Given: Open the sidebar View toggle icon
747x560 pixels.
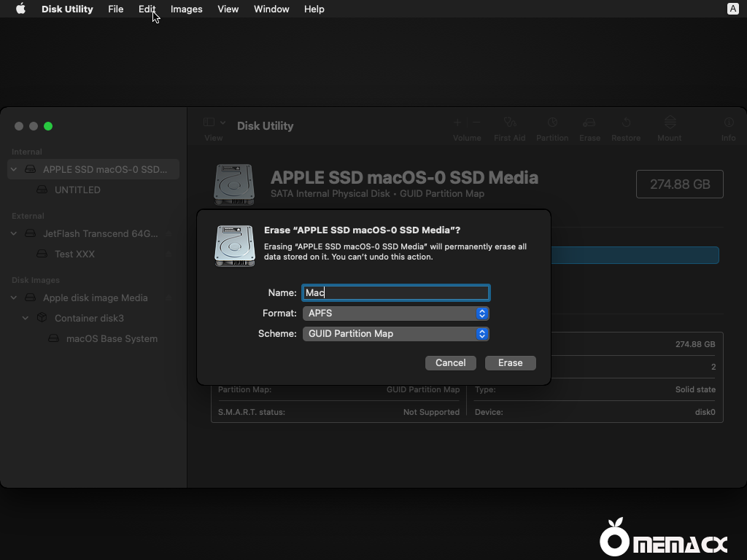Looking at the screenshot, I should click(x=209, y=122).
